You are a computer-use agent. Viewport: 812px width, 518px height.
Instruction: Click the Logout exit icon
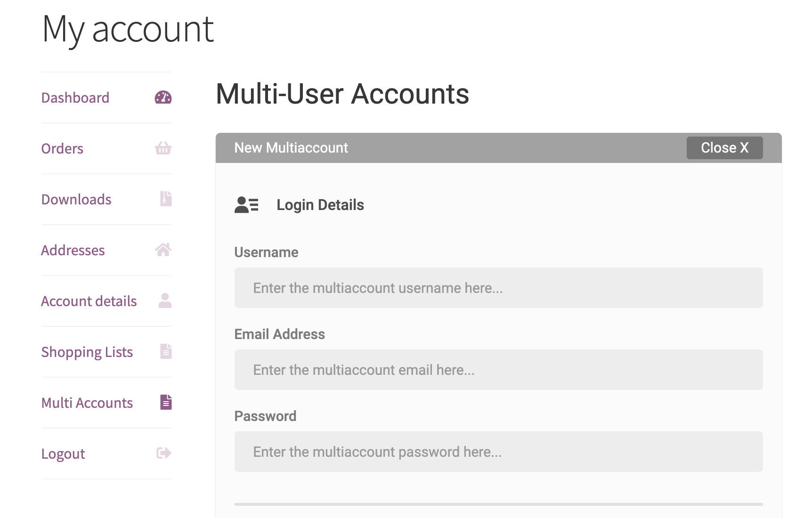163,453
